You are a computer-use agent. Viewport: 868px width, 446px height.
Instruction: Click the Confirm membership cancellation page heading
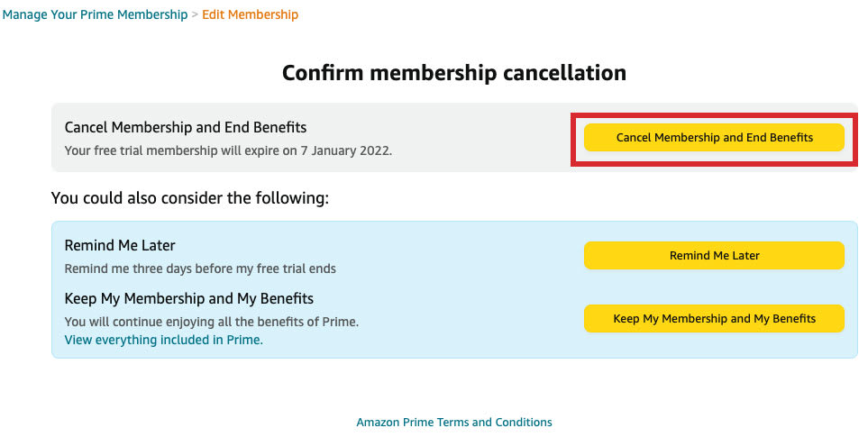453,73
